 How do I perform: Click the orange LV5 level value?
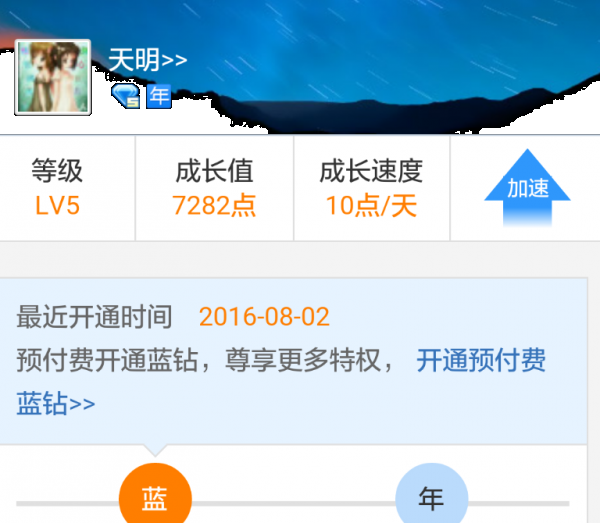click(x=57, y=205)
